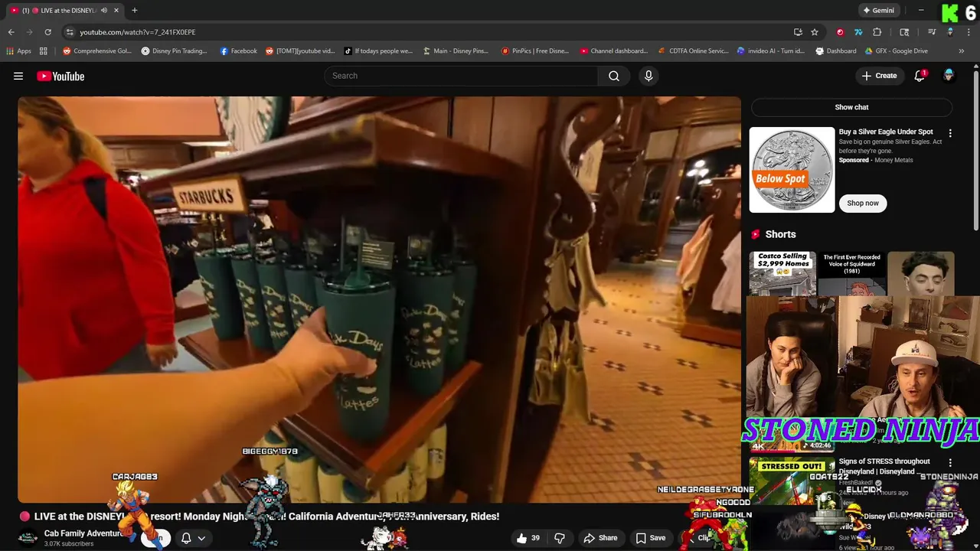Open the bookmarks grid icon beside Apps

click(44, 51)
